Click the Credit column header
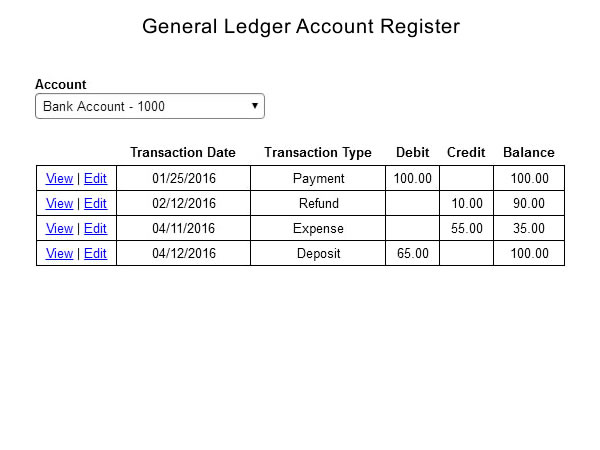The width and height of the screenshot is (600, 450). [466, 152]
